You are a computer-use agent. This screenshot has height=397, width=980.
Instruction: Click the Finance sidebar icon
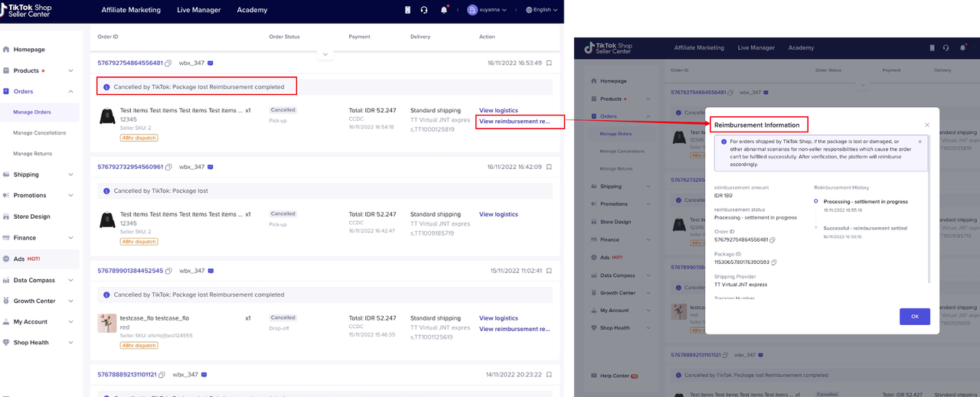tap(7, 238)
